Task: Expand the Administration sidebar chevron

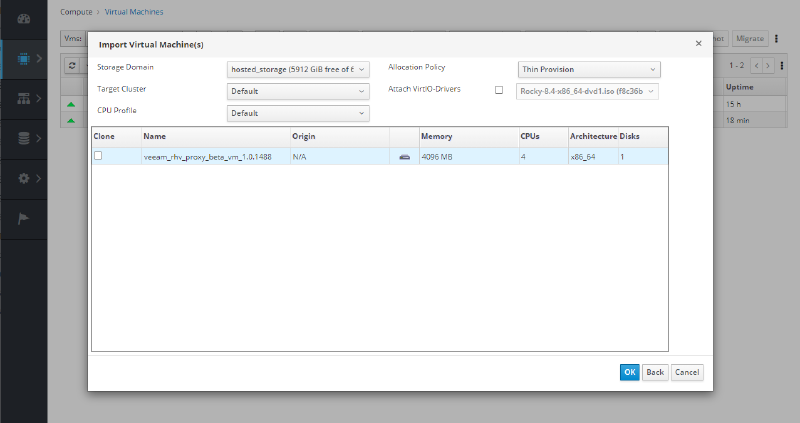Action: click(x=39, y=178)
